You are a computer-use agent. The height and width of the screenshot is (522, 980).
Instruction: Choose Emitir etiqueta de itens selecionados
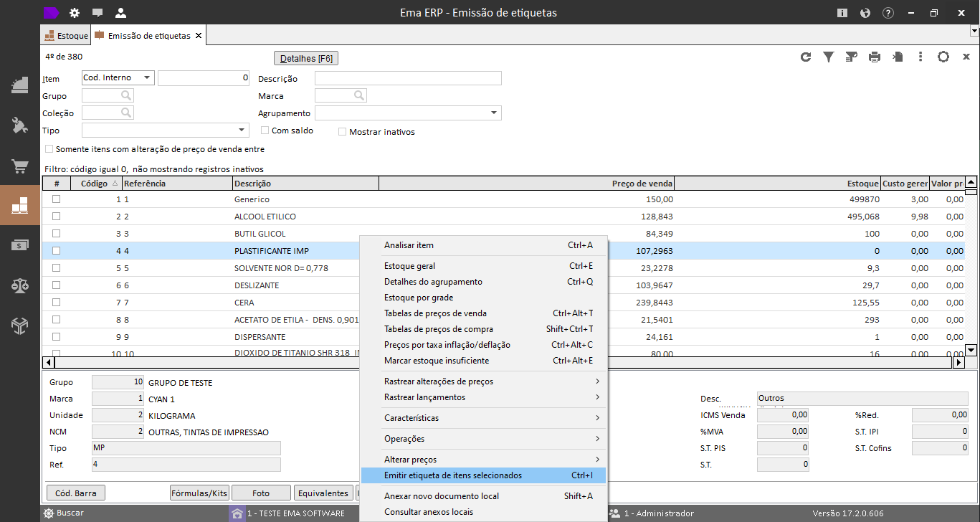[x=484, y=475]
